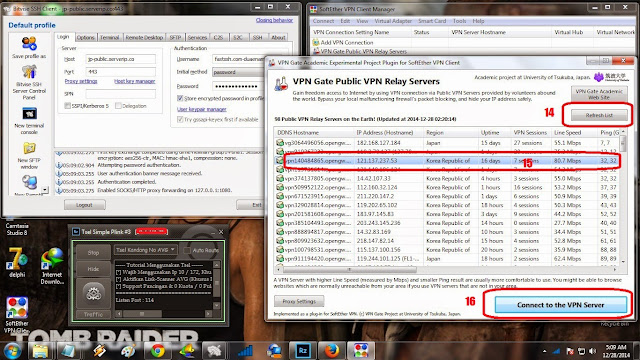
Task: Select the Remote Desktop tab
Action: click(144, 38)
